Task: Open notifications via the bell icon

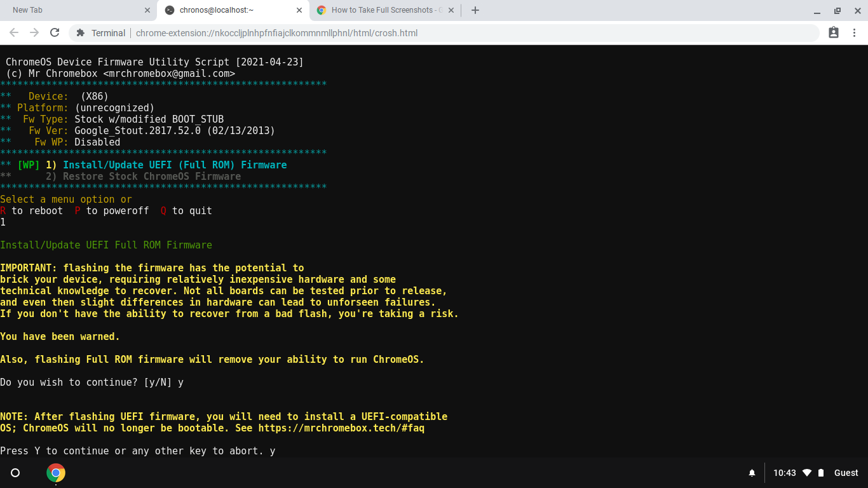Action: click(x=752, y=473)
